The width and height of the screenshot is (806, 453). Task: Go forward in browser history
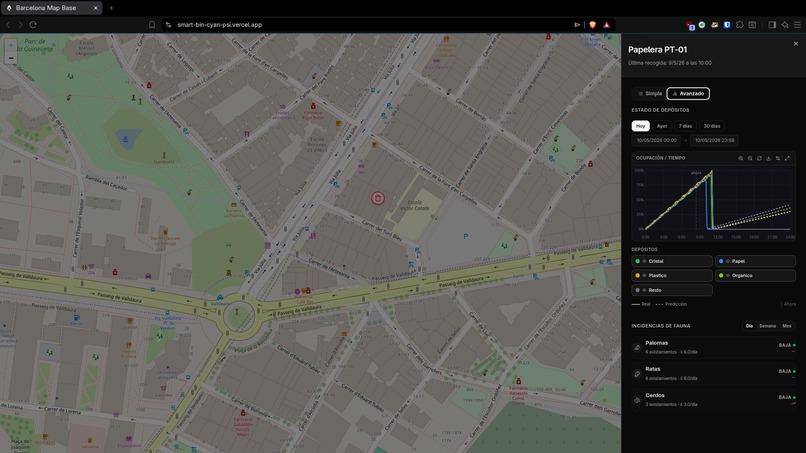pyautogui.click(x=21, y=25)
